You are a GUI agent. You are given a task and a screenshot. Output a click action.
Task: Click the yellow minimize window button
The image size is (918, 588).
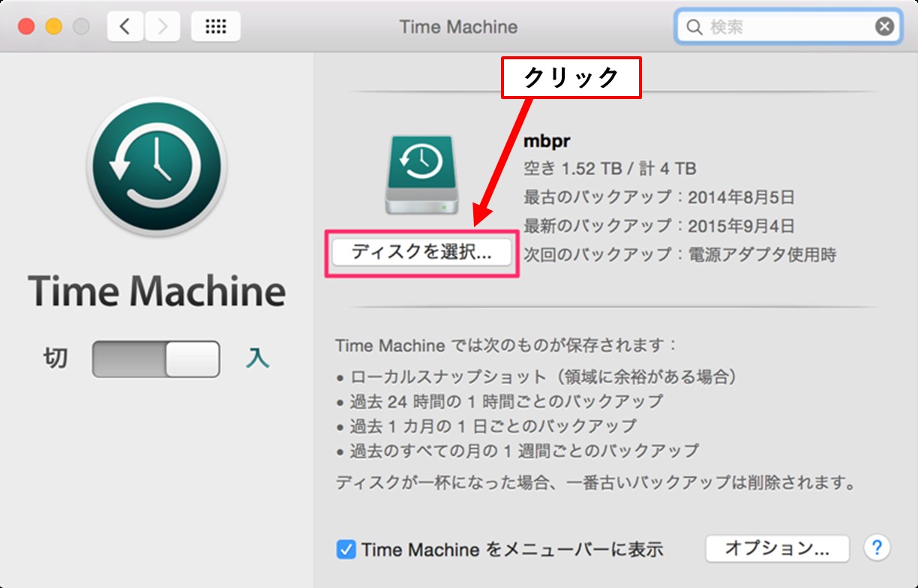pyautogui.click(x=54, y=27)
